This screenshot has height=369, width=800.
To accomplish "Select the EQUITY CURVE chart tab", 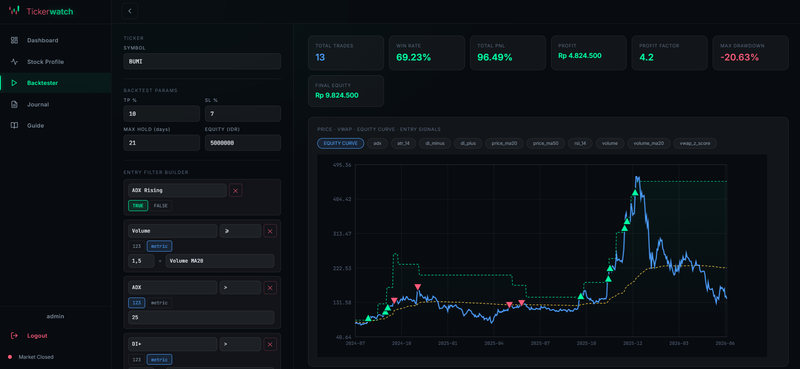I will (x=340, y=143).
